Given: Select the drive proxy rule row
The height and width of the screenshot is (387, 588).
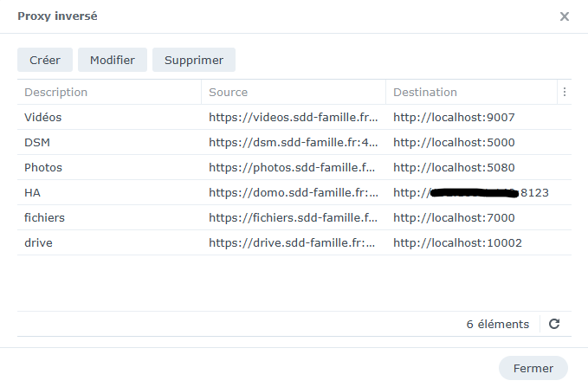Looking at the screenshot, I should click(x=39, y=242).
